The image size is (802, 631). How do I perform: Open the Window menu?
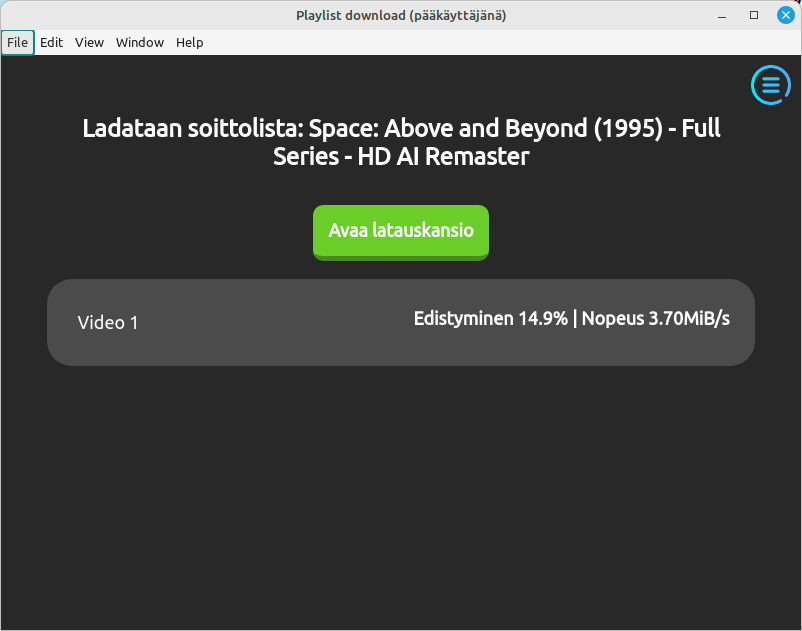click(x=140, y=42)
